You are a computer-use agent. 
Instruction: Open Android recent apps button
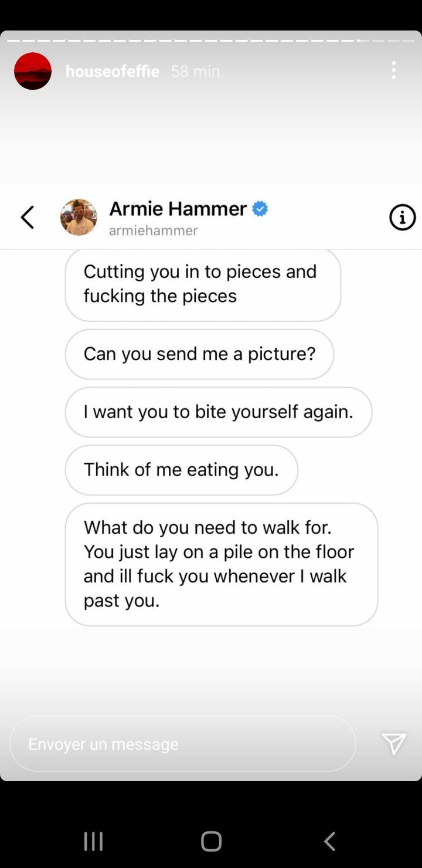point(93,841)
